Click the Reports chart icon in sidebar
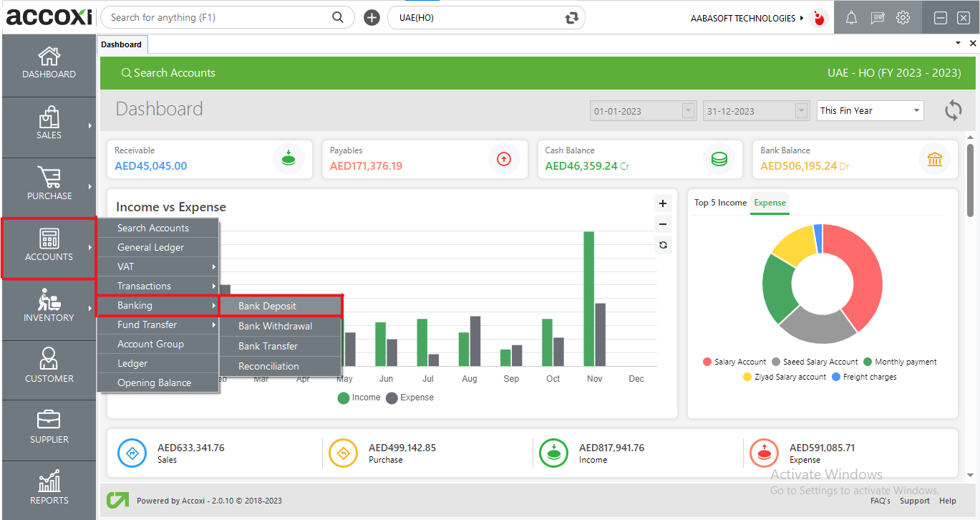The image size is (980, 520). click(49, 482)
